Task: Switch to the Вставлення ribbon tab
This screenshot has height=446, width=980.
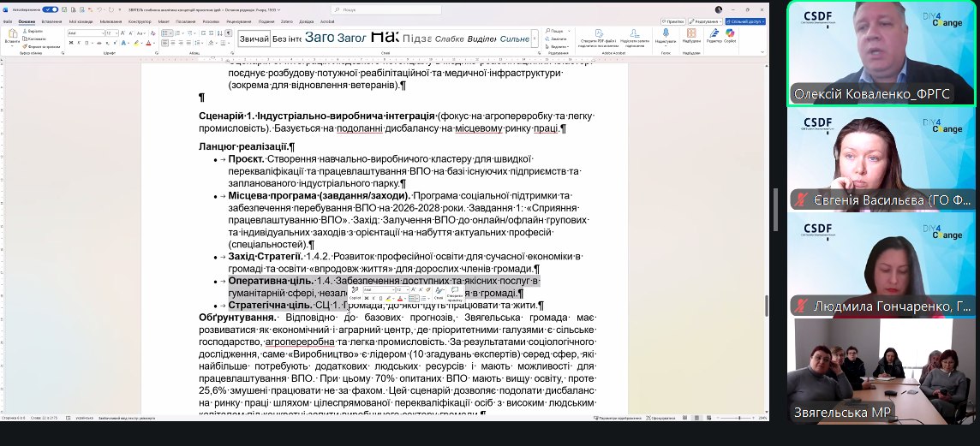Action: [52, 21]
